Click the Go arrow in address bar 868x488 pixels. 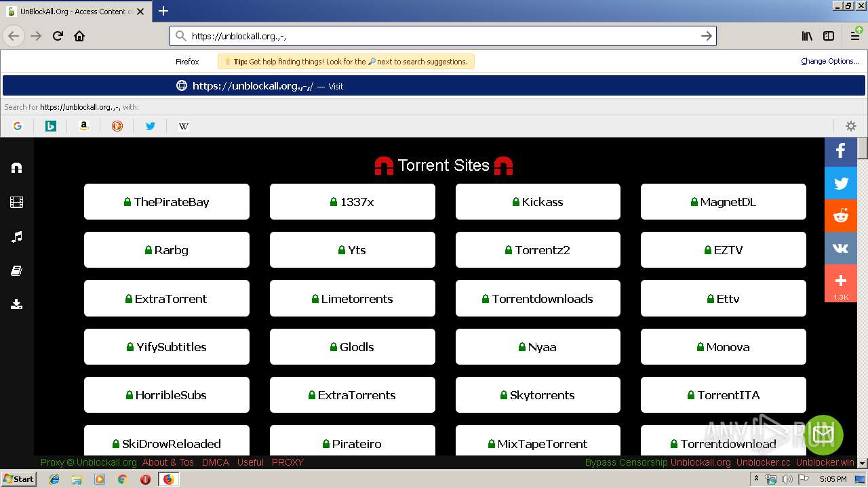[706, 36]
